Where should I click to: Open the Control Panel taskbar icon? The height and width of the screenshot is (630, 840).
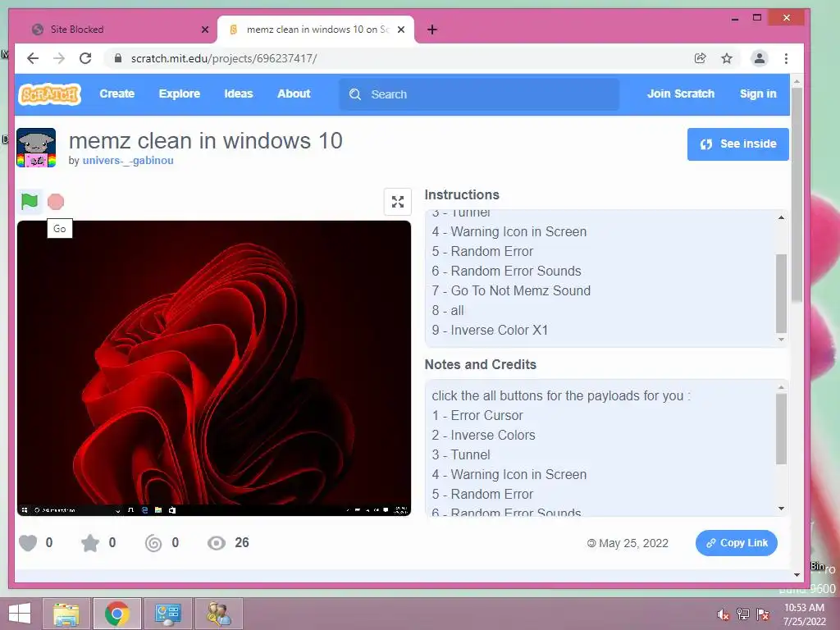[167, 614]
